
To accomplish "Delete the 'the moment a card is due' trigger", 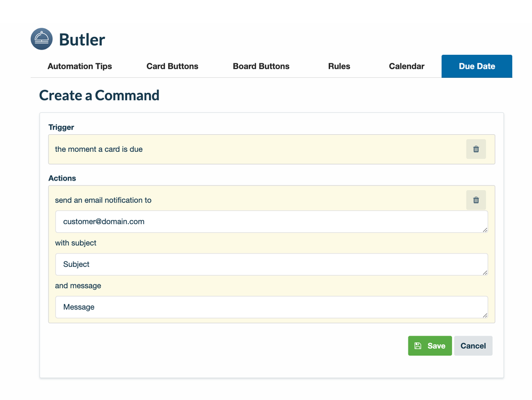I will [x=476, y=149].
